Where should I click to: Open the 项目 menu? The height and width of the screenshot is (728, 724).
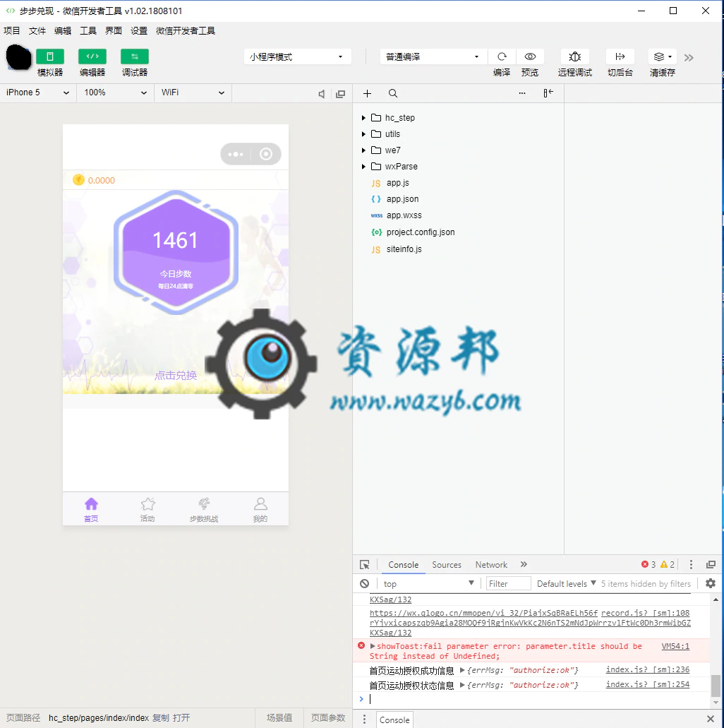pyautogui.click(x=12, y=30)
